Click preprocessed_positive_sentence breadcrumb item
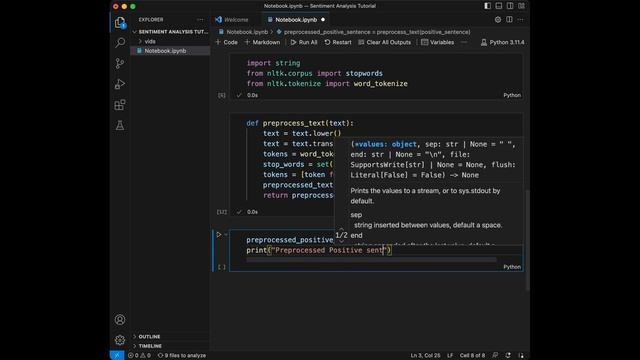Image resolution: width=640 pixels, height=360 pixels. (373, 32)
